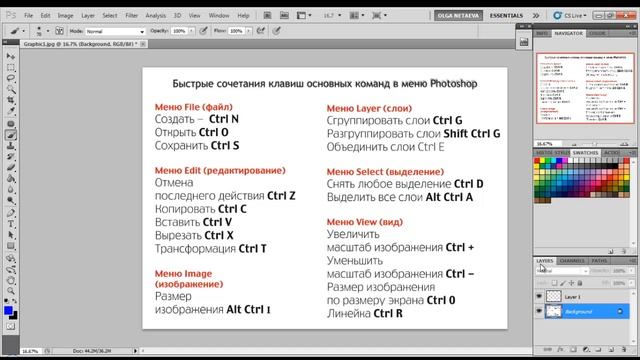Toggle Quick Mask mode at toolbox bottom

pyautogui.click(x=11, y=327)
